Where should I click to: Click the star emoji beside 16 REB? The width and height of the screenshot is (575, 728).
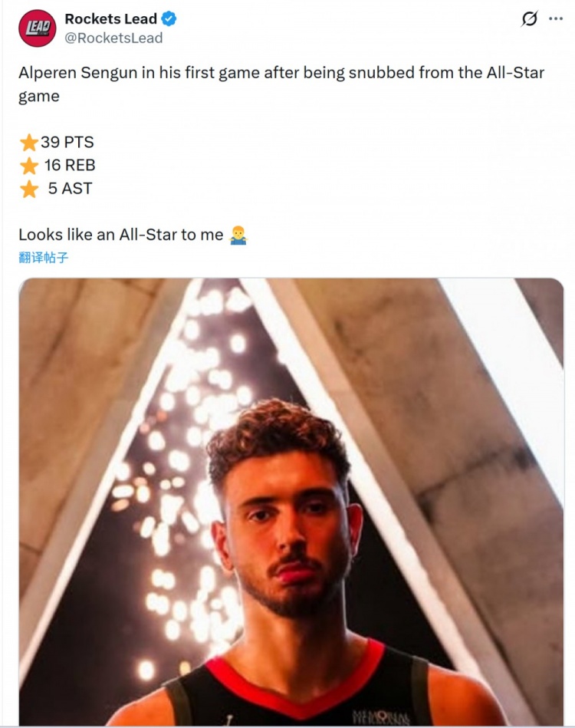point(29,165)
